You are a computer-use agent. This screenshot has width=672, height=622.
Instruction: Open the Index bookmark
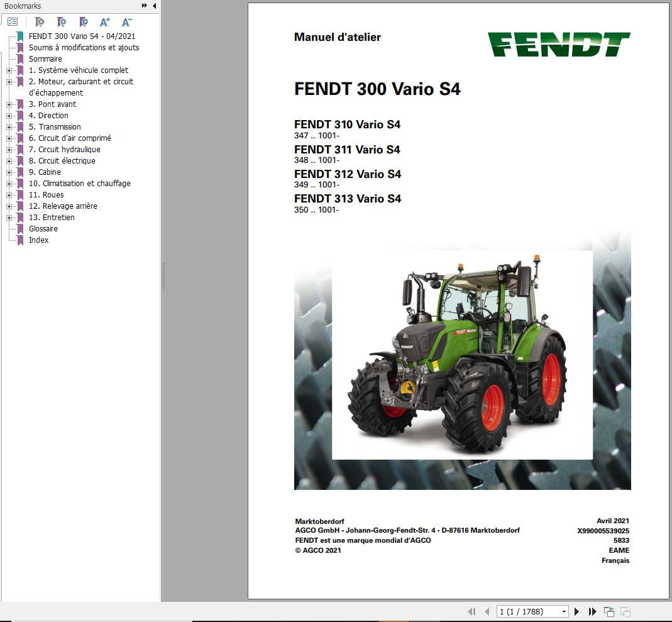click(x=38, y=240)
